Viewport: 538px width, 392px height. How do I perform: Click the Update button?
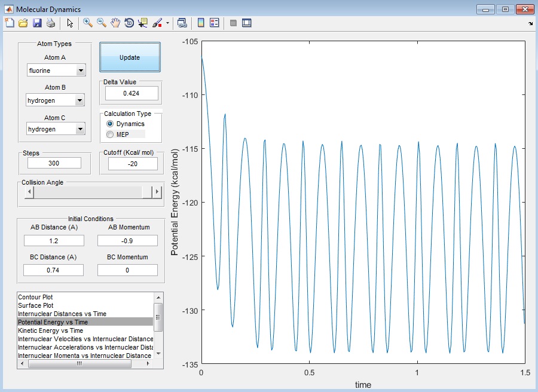(130, 57)
